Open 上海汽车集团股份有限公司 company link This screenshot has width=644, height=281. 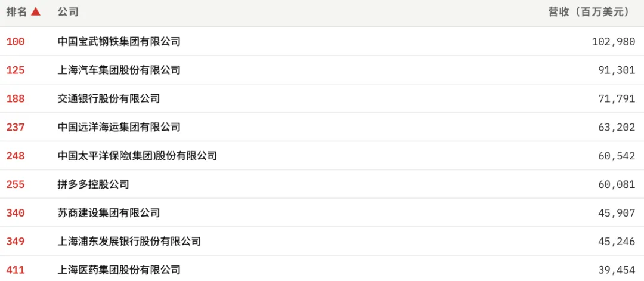[119, 70]
